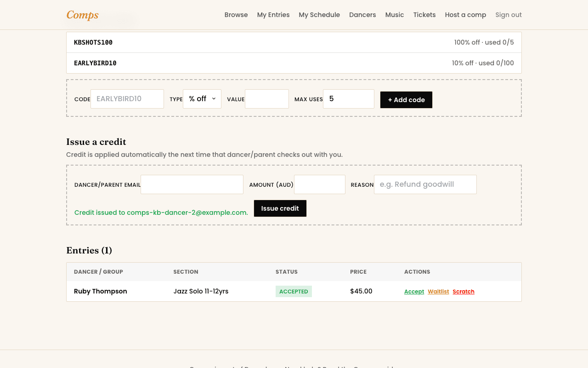Accept Ruby Thompson's entry
Viewport: 588px width, 368px height.
coord(414,292)
